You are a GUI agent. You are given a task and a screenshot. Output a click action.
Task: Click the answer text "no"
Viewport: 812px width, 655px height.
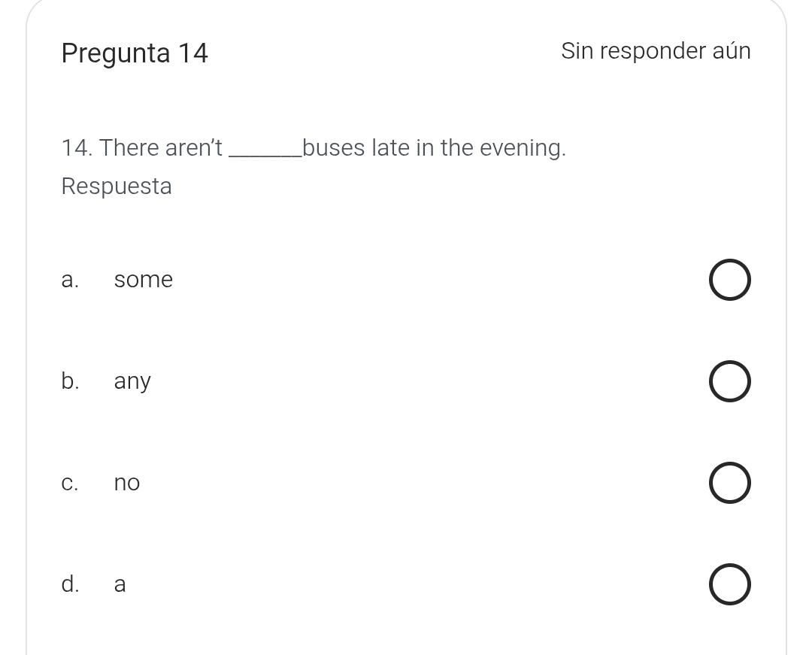[127, 484]
